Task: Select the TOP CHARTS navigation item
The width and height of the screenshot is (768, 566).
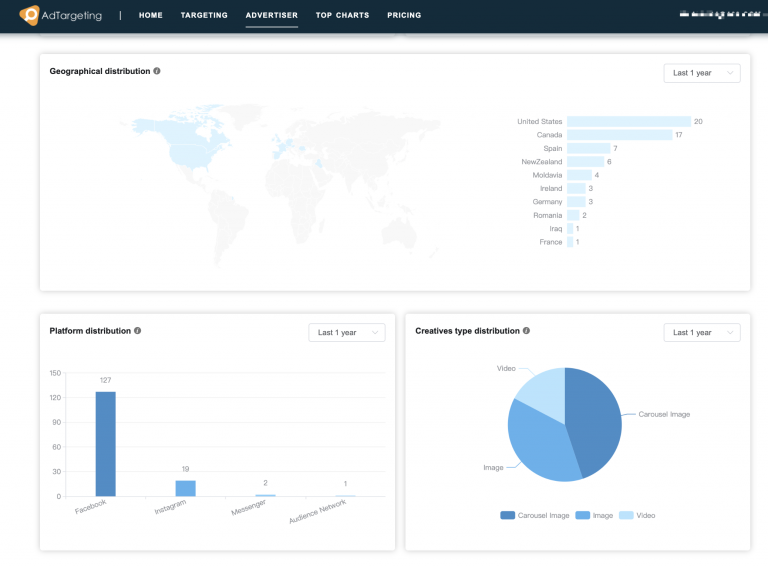Action: (x=342, y=15)
